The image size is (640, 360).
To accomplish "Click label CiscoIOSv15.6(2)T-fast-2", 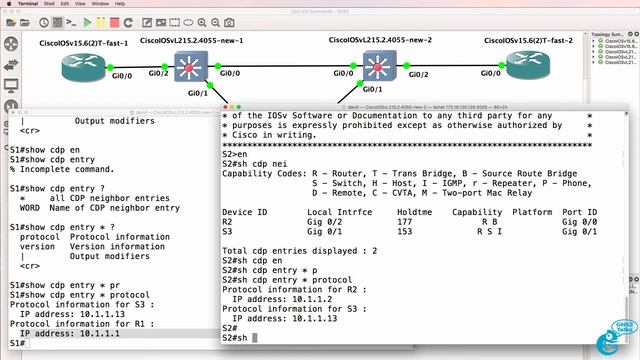I will click(528, 40).
